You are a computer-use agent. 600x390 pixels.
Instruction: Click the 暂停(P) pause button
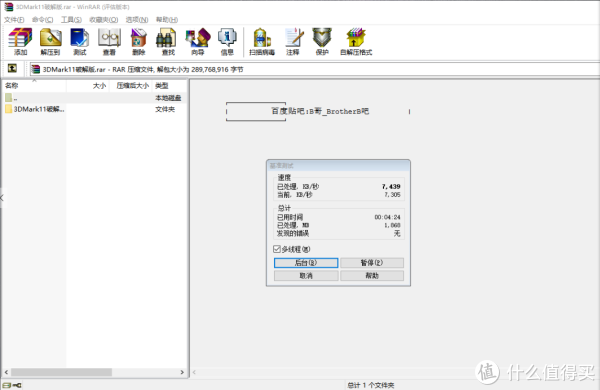pyautogui.click(x=372, y=263)
